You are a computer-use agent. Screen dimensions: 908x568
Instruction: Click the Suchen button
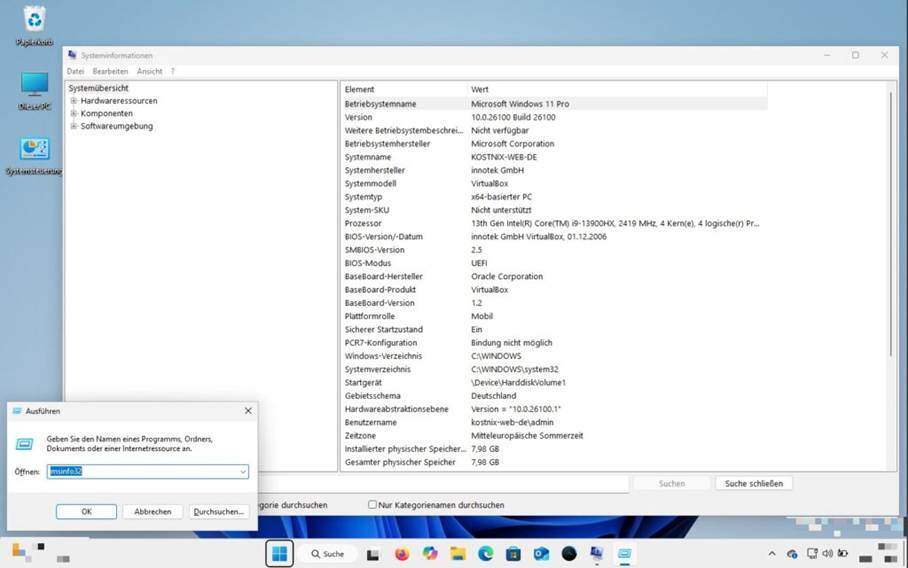(672, 483)
